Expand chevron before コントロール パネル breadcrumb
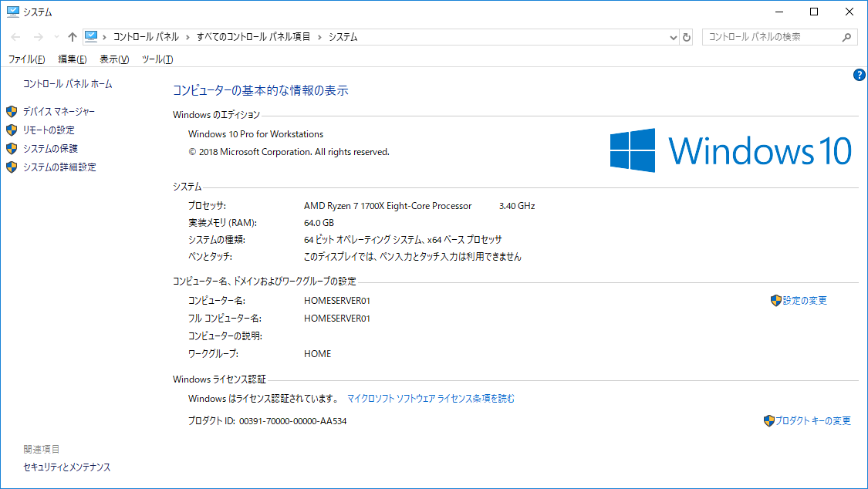 (x=104, y=37)
